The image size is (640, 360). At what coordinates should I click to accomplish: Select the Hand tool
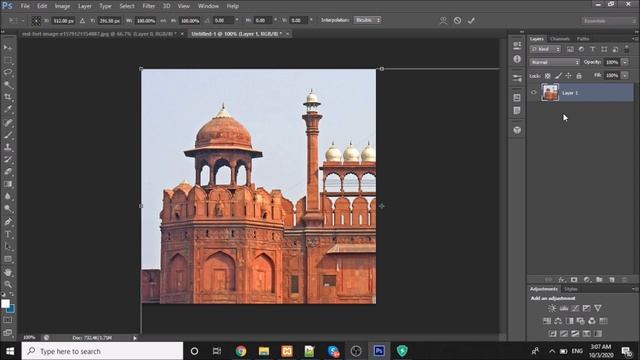click(8, 272)
